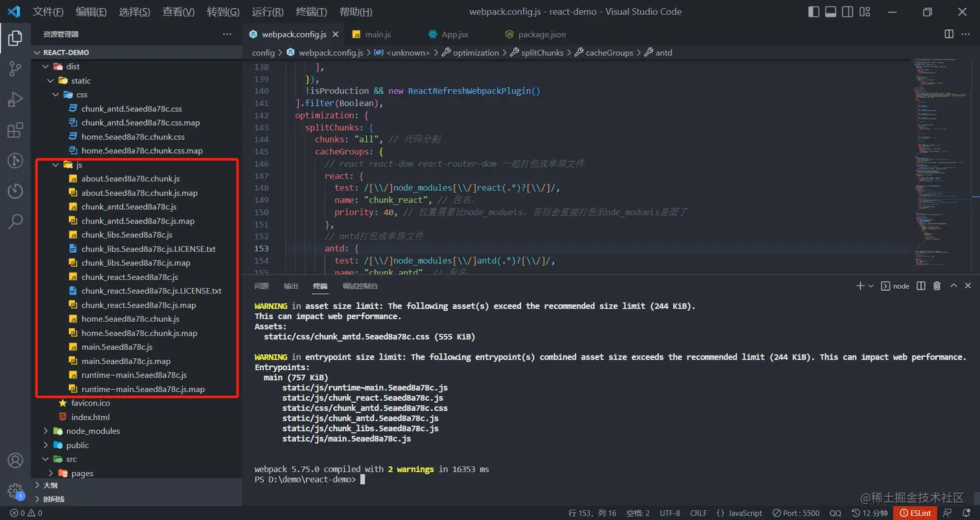Open the Search view magnifier icon
980x520 pixels.
(x=15, y=221)
